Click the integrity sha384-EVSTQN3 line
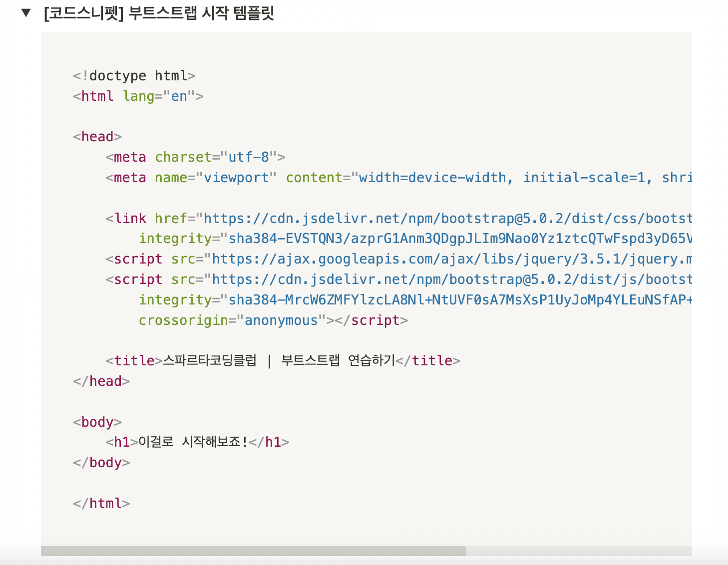Screen dimensions: 728x565 (415, 239)
